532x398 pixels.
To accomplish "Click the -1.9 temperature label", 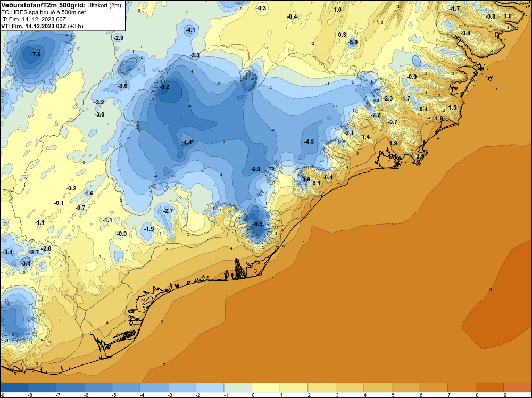I will (x=149, y=229).
